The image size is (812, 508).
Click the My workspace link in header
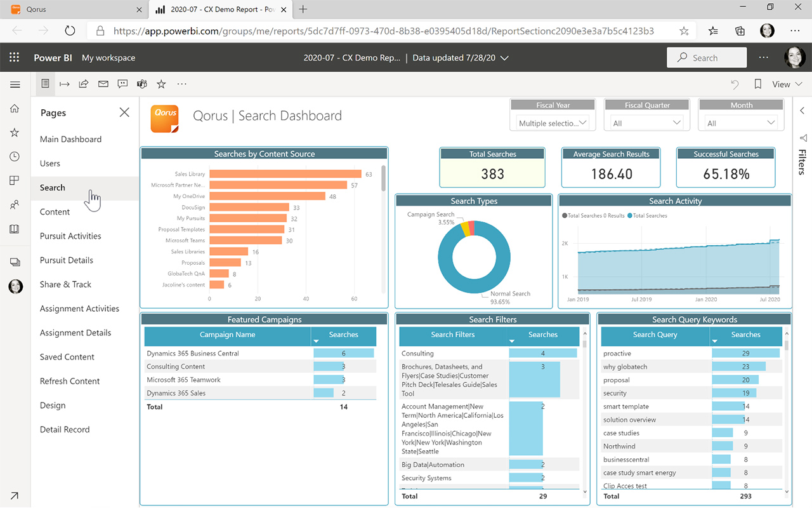pos(108,58)
